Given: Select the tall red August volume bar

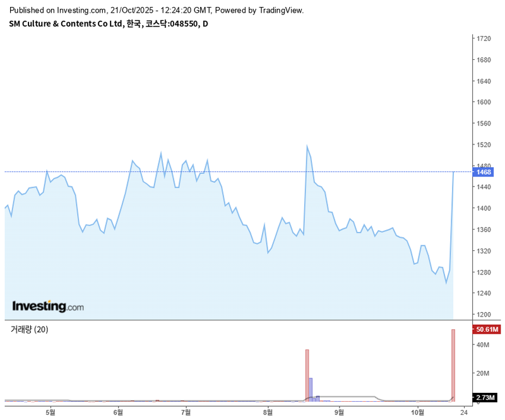Looking at the screenshot, I should pyautogui.click(x=307, y=375).
